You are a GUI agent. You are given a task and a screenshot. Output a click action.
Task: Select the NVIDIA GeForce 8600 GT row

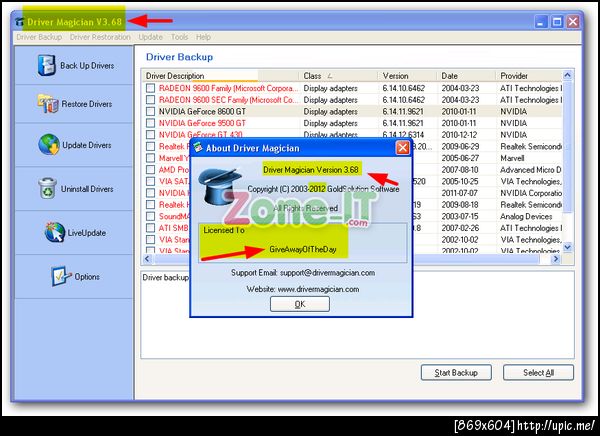[352, 111]
